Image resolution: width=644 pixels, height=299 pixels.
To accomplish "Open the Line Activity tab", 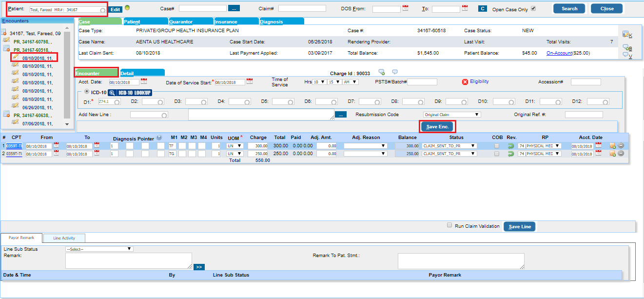I will coord(64,238).
